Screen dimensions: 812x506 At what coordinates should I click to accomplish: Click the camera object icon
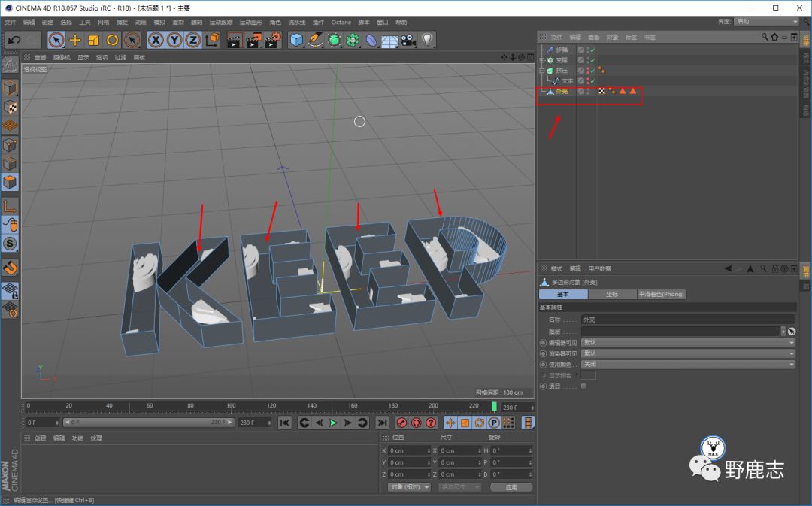[x=408, y=40]
